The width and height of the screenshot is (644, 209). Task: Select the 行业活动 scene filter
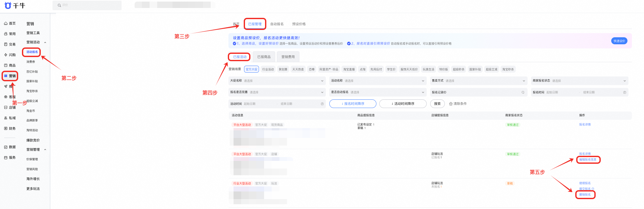268,69
